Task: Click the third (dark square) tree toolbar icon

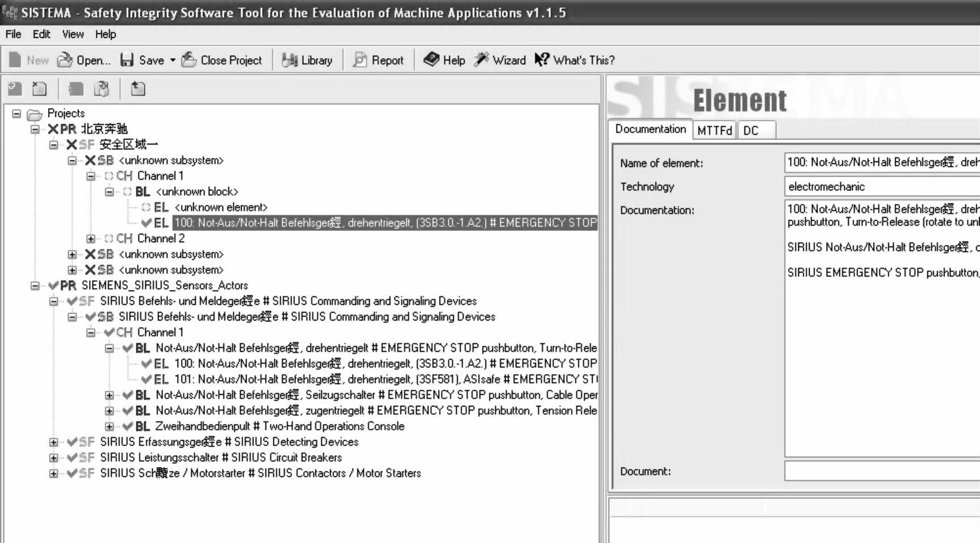Action: click(76, 88)
